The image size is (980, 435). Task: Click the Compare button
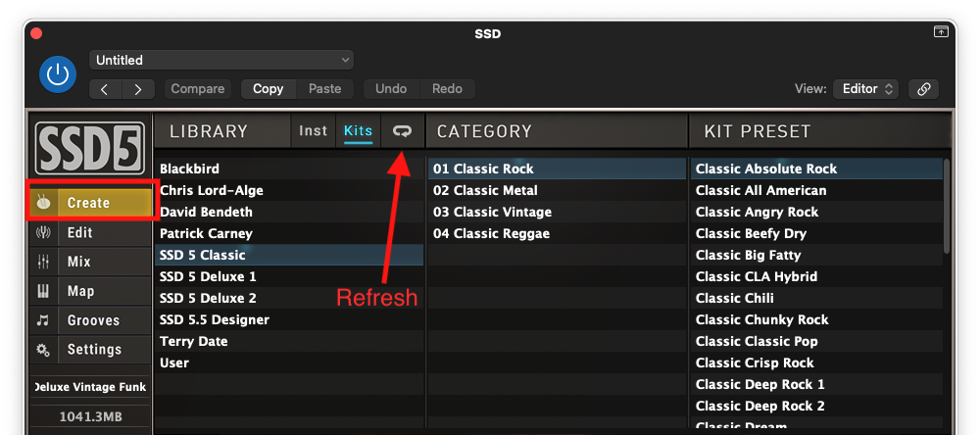pos(198,89)
